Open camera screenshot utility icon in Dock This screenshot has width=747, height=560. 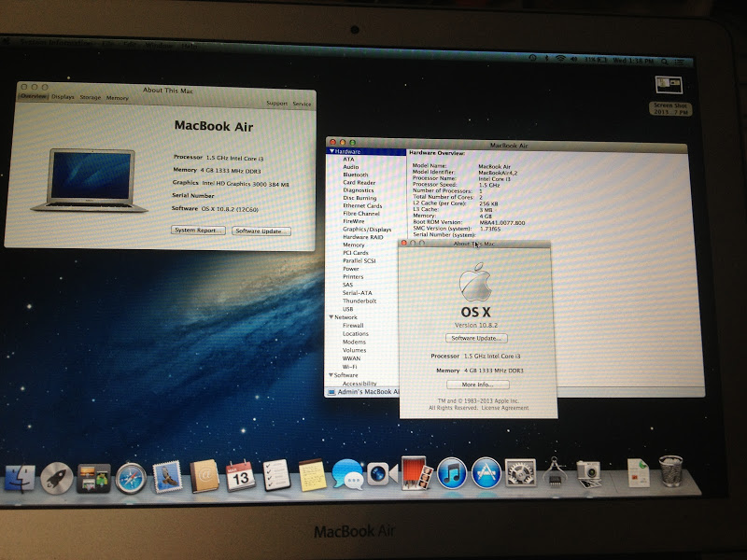[x=589, y=474]
